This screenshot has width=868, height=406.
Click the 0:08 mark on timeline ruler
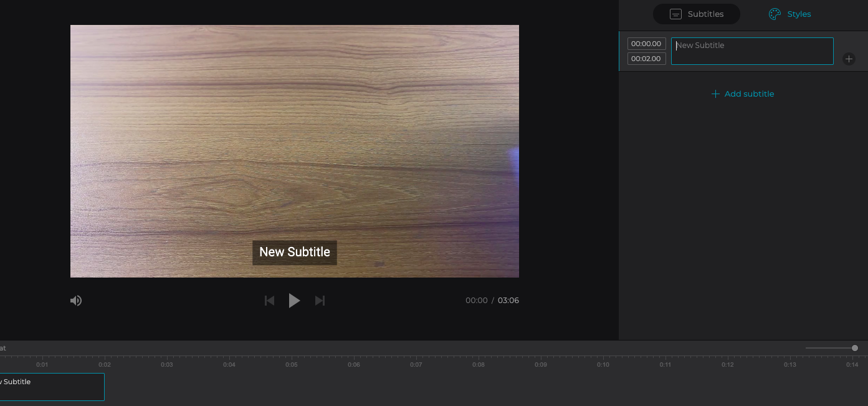coord(479,364)
